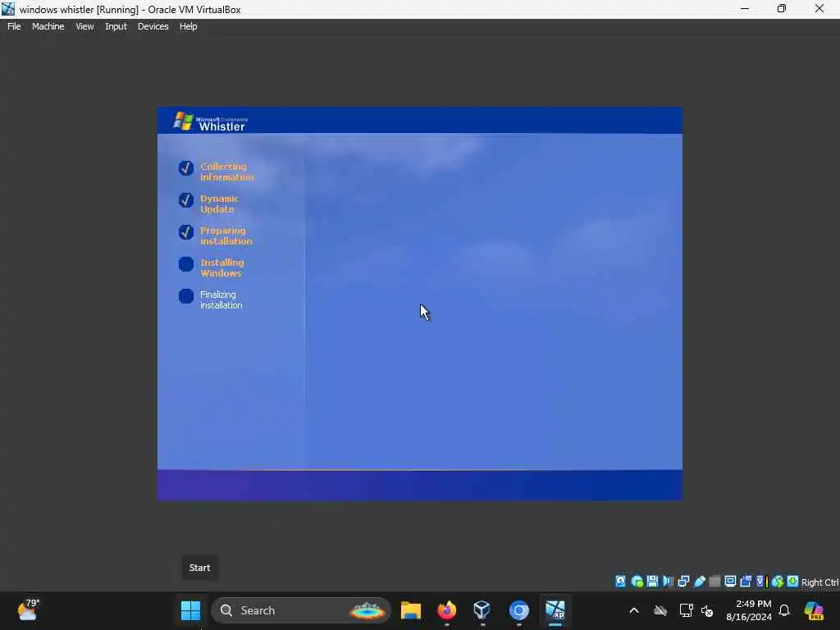The height and width of the screenshot is (630, 840).
Task: Click the network adapters indicator icon
Action: pos(683,582)
